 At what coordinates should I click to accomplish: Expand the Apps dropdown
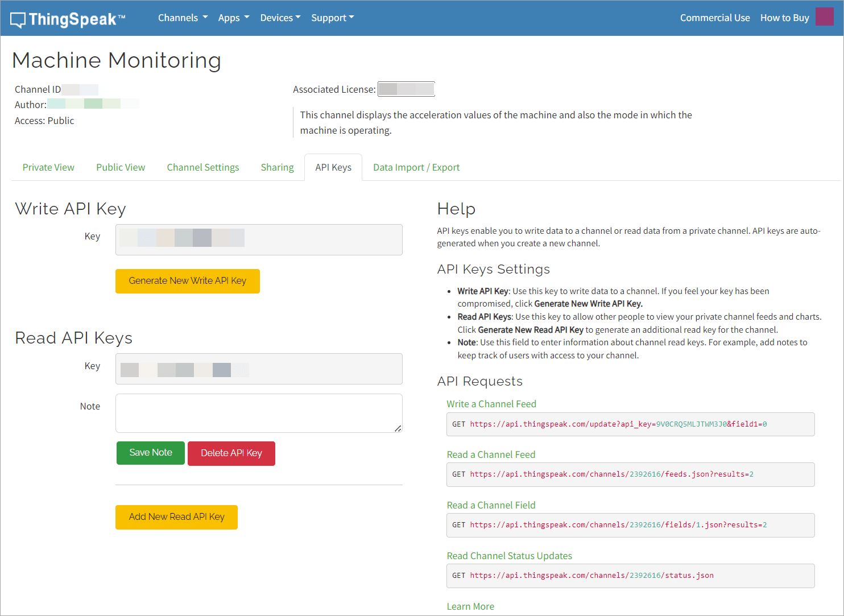pos(233,18)
